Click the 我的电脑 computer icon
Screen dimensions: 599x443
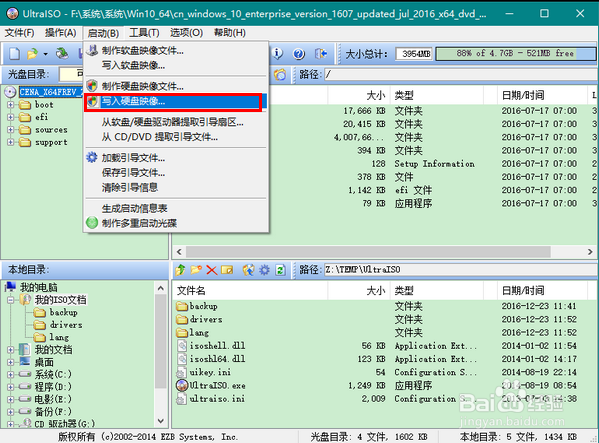pyautogui.click(x=11, y=286)
